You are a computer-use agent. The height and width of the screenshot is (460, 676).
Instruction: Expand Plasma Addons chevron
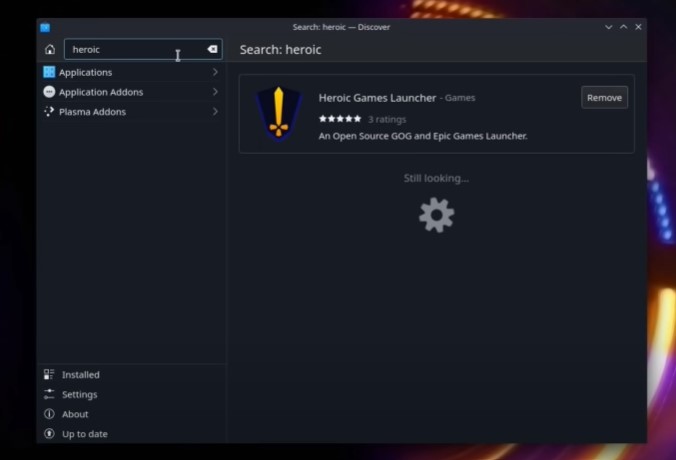click(215, 112)
